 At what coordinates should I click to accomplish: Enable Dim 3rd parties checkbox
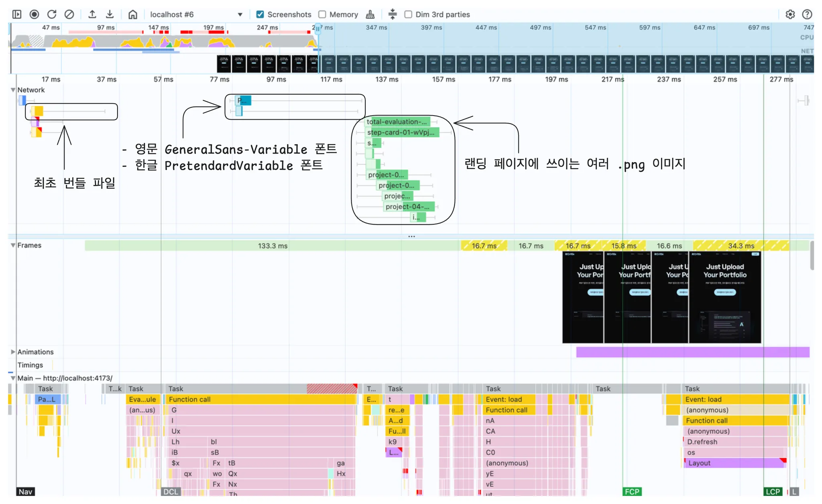click(408, 14)
